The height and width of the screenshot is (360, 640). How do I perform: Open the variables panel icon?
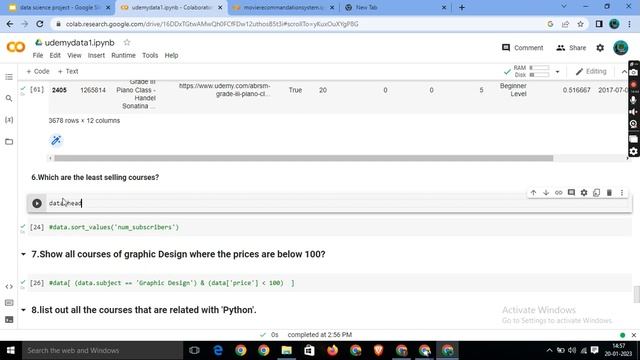pyautogui.click(x=9, y=120)
